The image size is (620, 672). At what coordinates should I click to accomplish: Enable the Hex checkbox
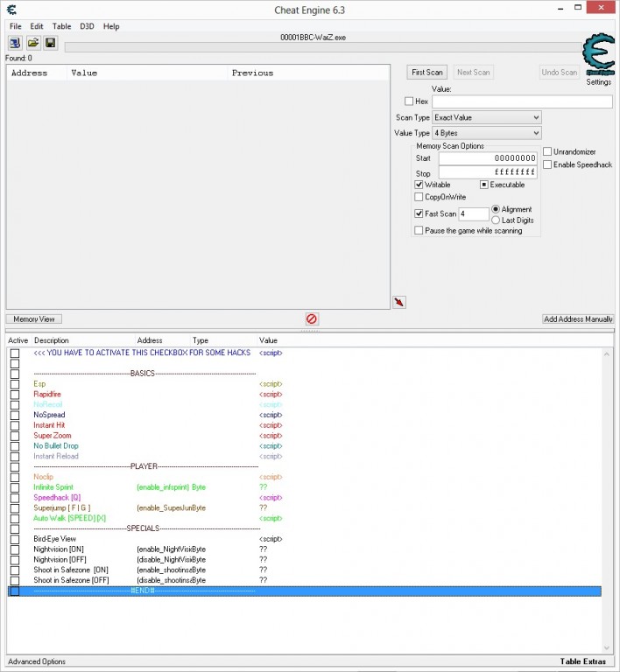click(409, 101)
